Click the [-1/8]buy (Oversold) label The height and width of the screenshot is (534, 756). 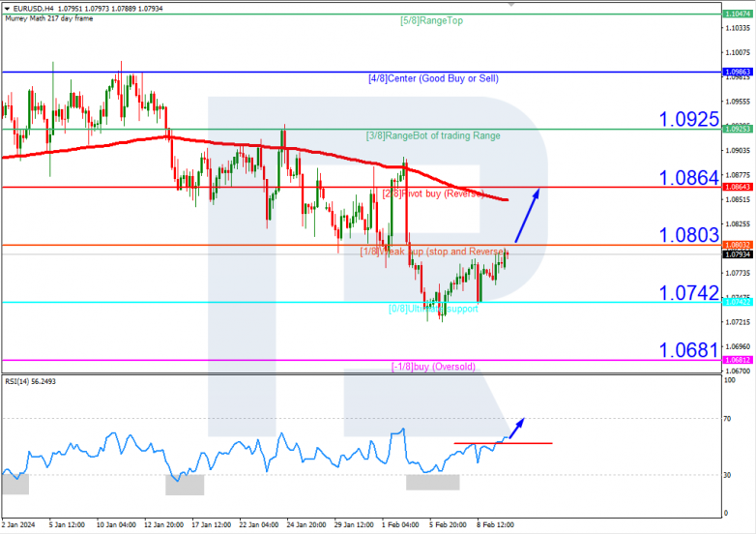coord(433,367)
